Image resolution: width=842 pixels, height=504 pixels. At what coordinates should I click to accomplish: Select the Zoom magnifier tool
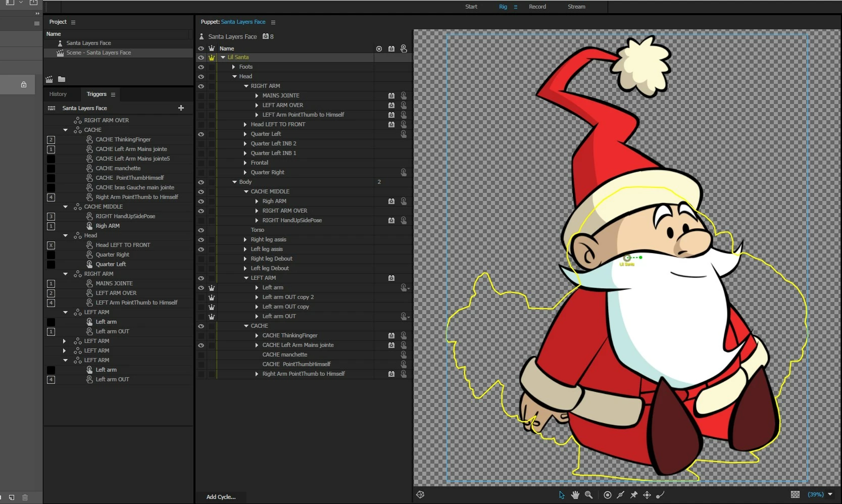(x=588, y=495)
